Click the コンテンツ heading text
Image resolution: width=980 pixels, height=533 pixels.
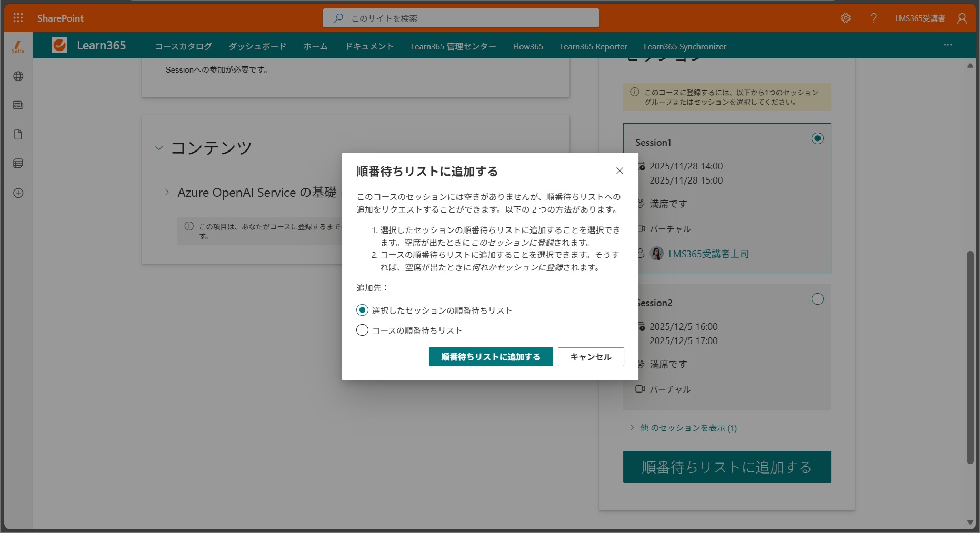(x=211, y=148)
